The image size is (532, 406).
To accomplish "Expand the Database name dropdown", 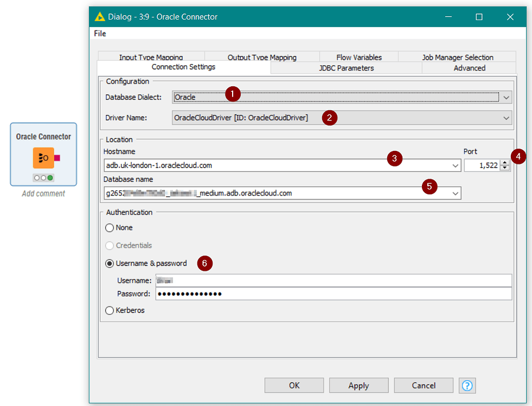I will [x=456, y=193].
